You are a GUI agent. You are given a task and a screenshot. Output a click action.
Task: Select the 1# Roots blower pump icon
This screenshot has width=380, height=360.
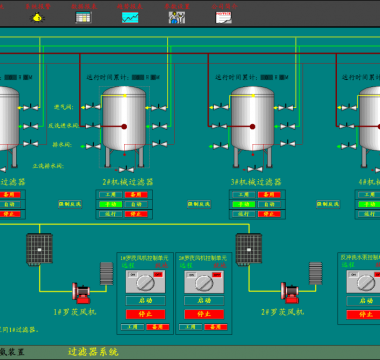coord(82,293)
